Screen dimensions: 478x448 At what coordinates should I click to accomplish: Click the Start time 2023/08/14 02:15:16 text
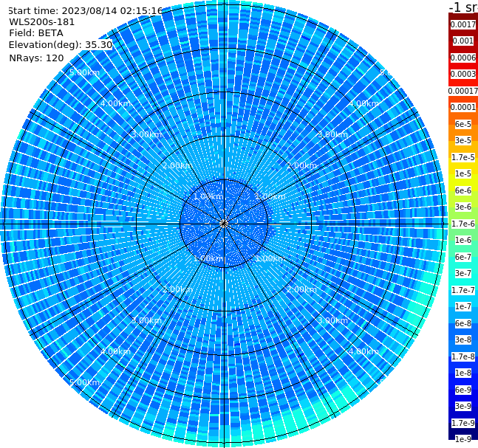86,10
